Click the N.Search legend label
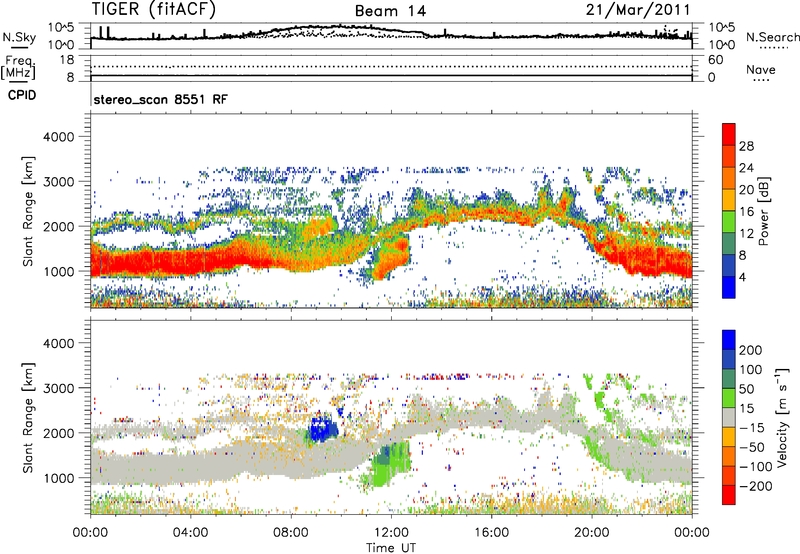 (x=772, y=37)
